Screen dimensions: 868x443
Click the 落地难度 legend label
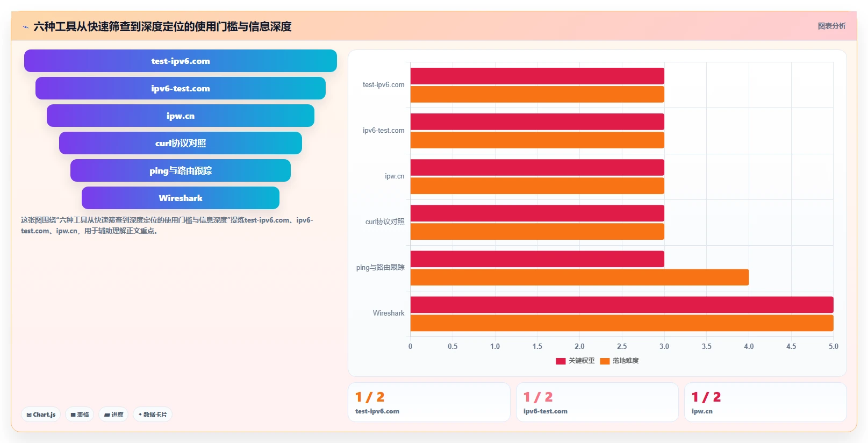tap(626, 361)
